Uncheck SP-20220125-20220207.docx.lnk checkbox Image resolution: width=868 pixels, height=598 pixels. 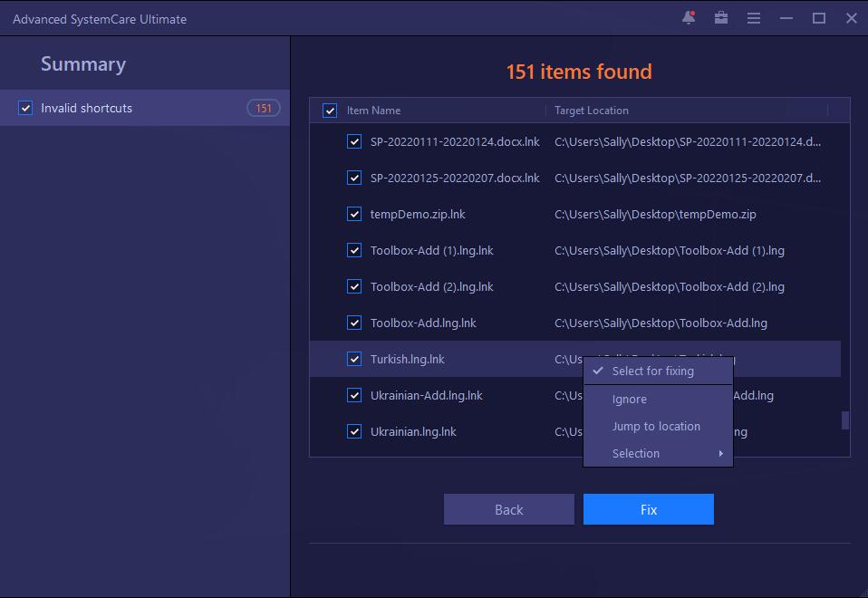pos(354,178)
